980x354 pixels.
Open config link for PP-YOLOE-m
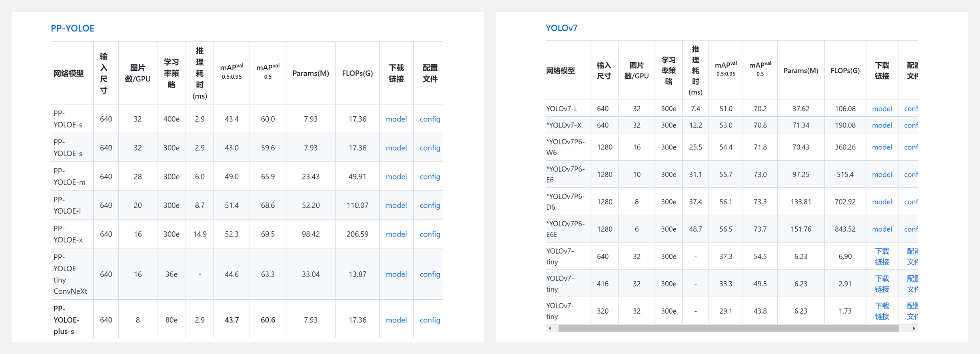[x=430, y=177]
